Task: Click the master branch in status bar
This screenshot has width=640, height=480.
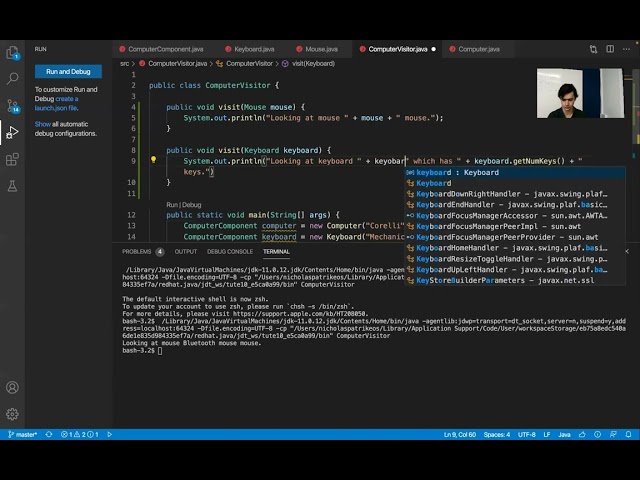Action: pos(22,435)
